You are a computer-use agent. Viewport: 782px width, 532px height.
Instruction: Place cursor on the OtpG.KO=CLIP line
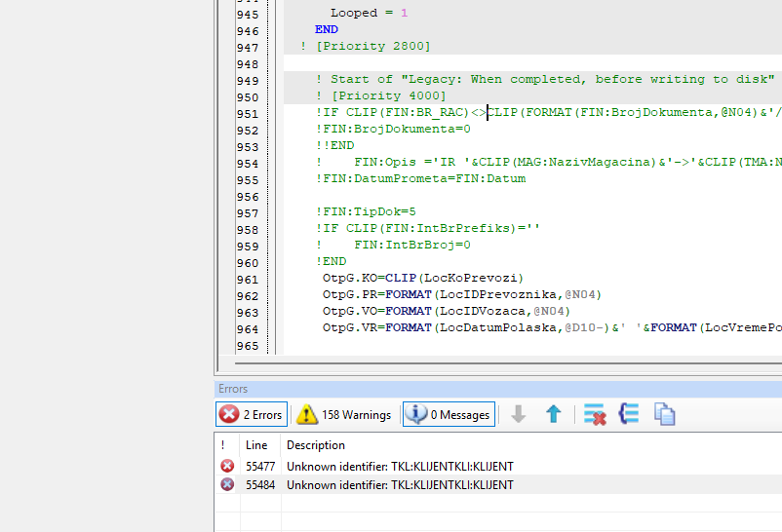click(x=423, y=278)
